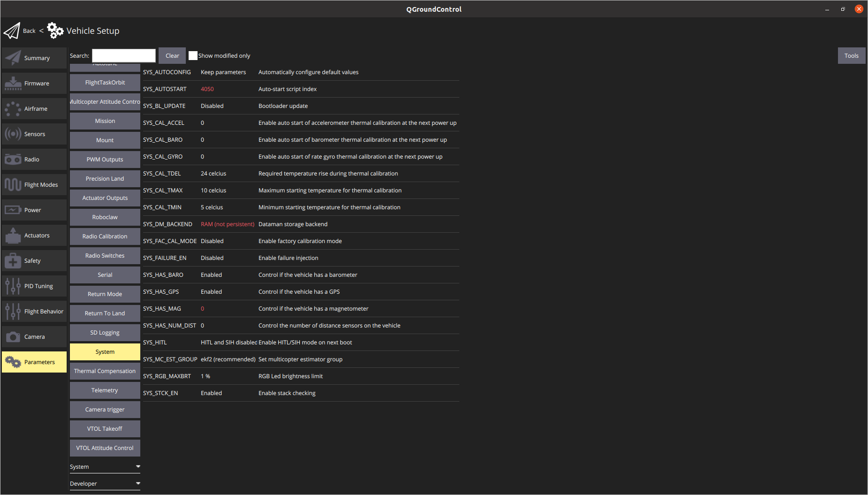Open the Radio Switches group
The width and height of the screenshot is (868, 495).
[105, 256]
